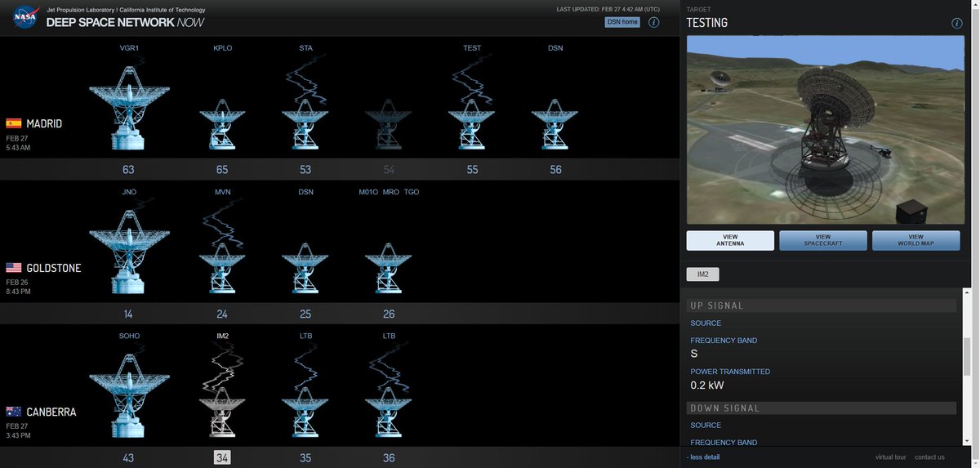Image resolution: width=980 pixels, height=468 pixels.
Task: Click the POWER TRANSMITTED label
Action: [x=730, y=372]
